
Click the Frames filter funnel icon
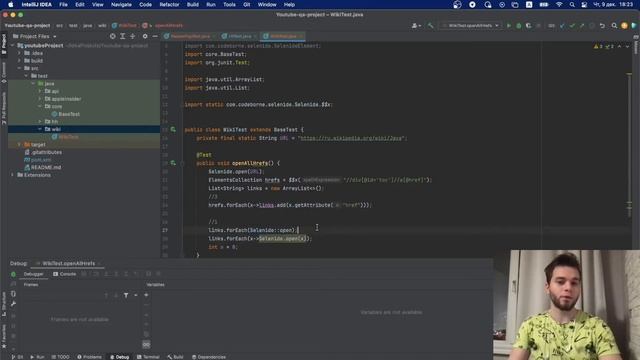pos(126,295)
